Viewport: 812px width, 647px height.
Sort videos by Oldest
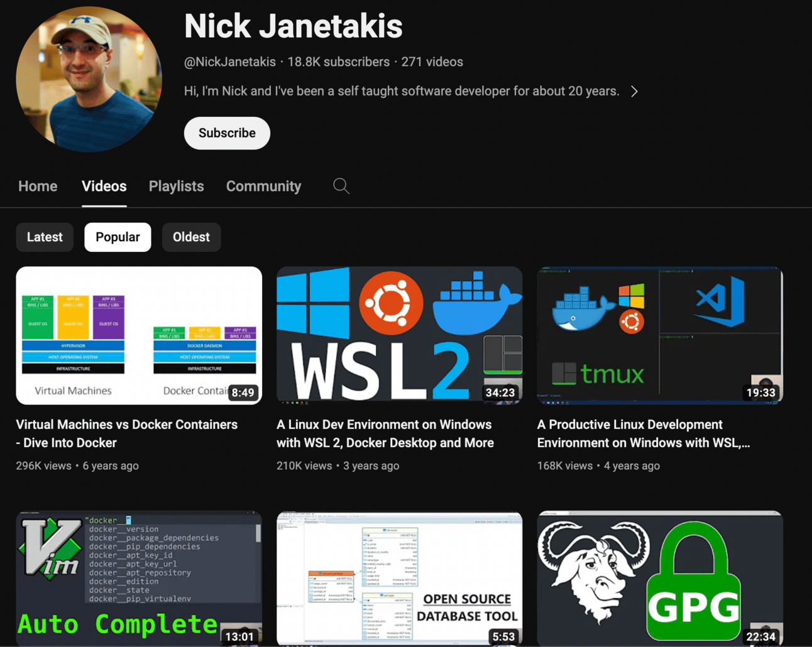tap(191, 237)
